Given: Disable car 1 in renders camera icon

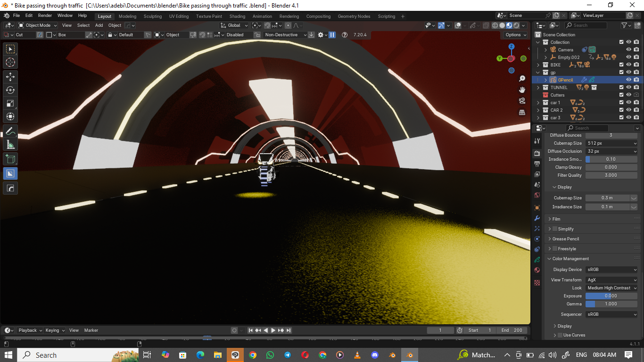Looking at the screenshot, I should (x=636, y=102).
